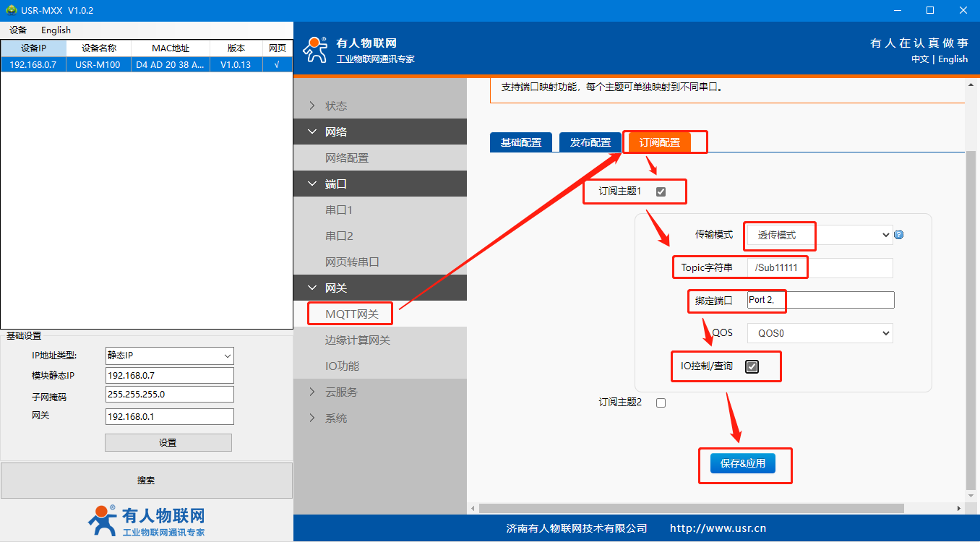Viewport: 980px width, 542px height.
Task: Click the 有人物联网 logo at bottom left
Action: (x=147, y=520)
